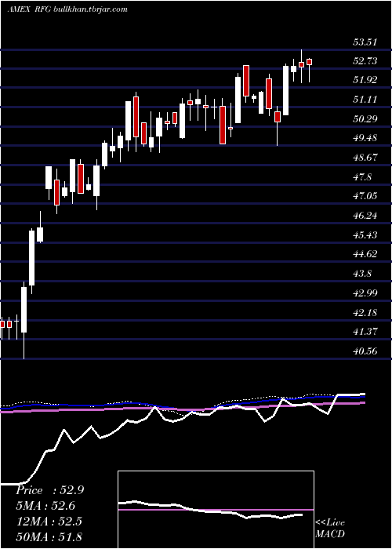Screen dimensions: 392x549
Task: Click the 5MA : 52.6 readout
Action: click(45, 506)
